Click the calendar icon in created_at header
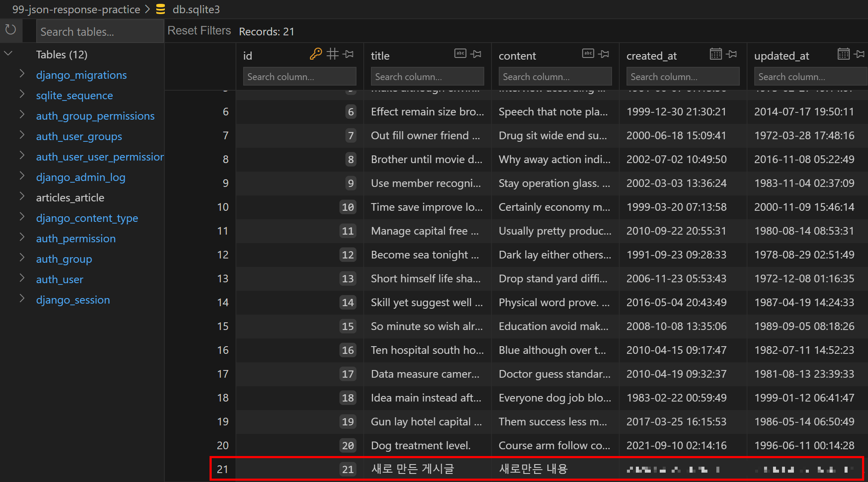The image size is (868, 482). (x=716, y=54)
